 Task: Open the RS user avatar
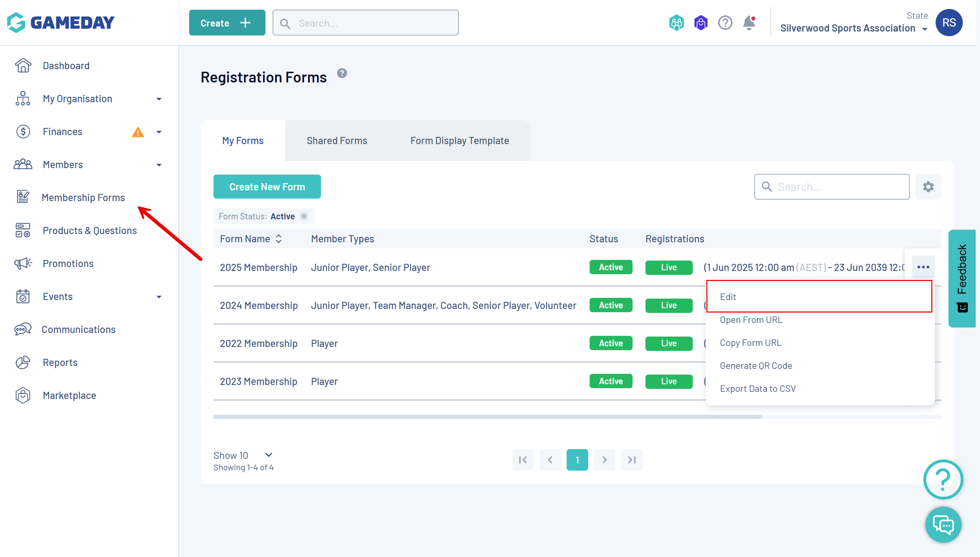tap(948, 23)
